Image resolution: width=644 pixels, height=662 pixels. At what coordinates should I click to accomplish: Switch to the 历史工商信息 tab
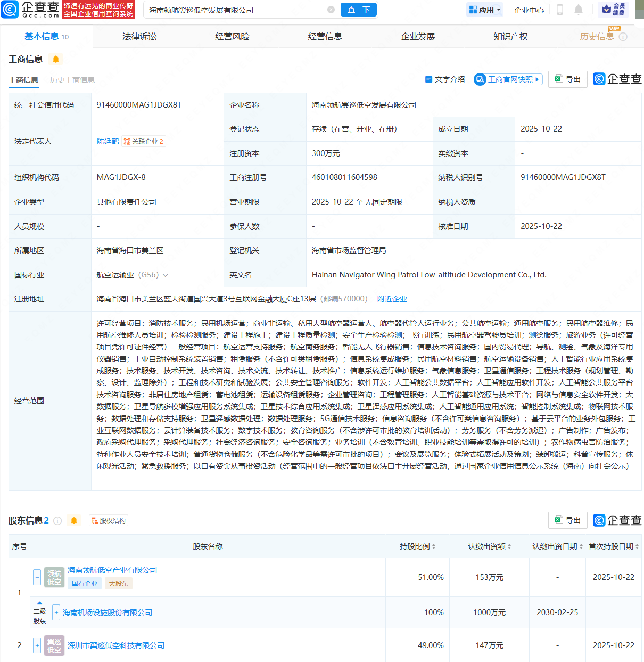(72, 80)
